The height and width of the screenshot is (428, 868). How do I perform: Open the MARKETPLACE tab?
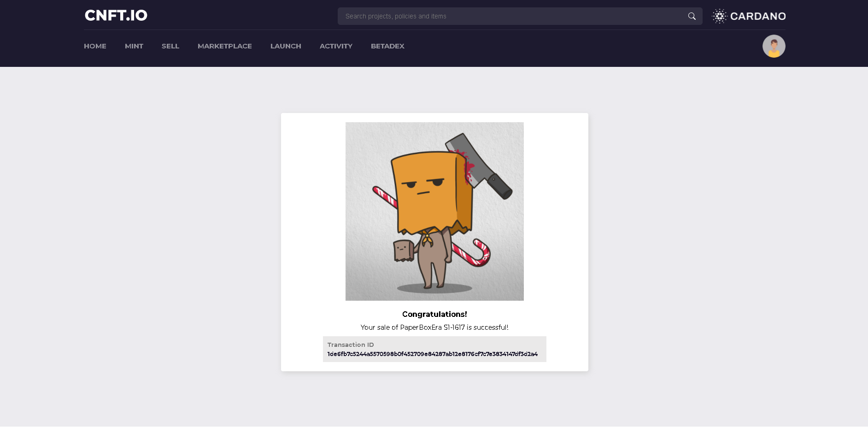(224, 46)
